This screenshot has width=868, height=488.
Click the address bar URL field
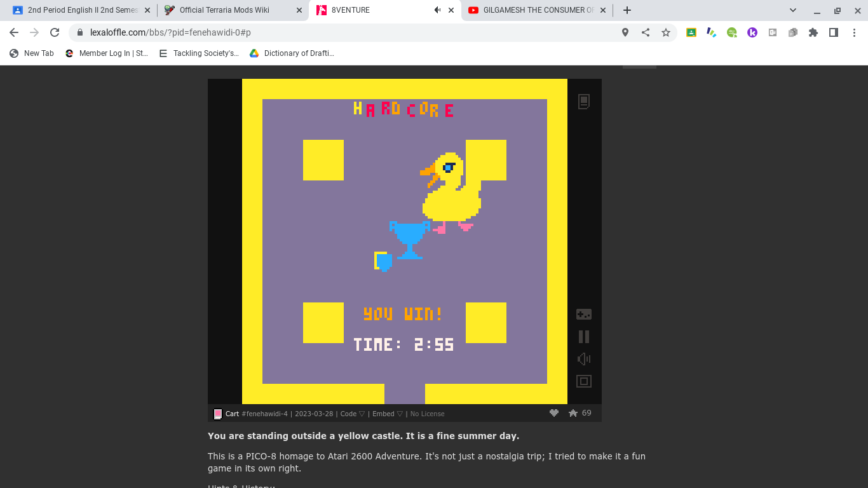click(x=343, y=32)
